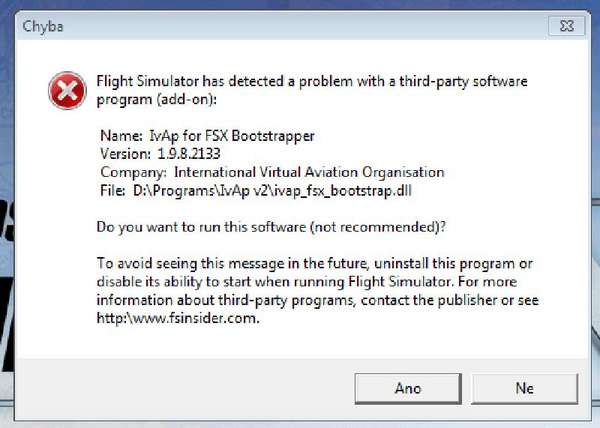The width and height of the screenshot is (600, 428).
Task: Select the IvAp for FSX Bootstrapper name
Action: (x=232, y=136)
